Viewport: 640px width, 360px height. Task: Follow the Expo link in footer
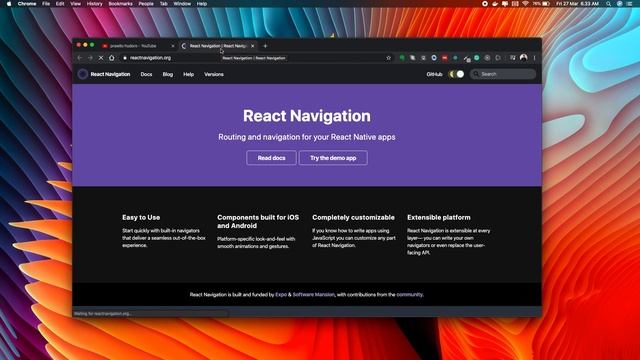281,294
